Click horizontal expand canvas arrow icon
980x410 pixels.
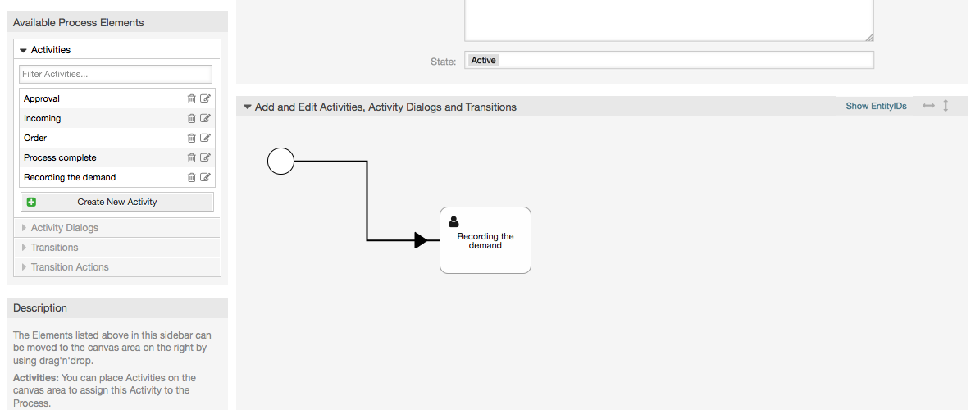[x=928, y=106]
